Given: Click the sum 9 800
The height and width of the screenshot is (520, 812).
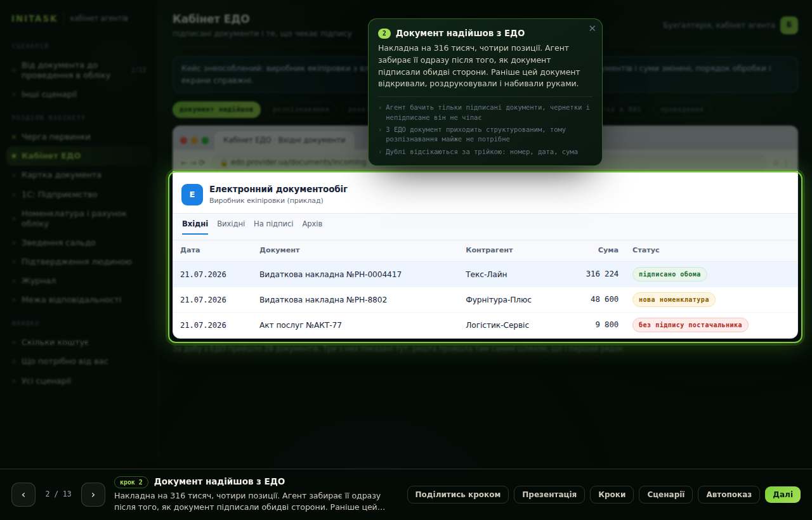Looking at the screenshot, I should [606, 325].
